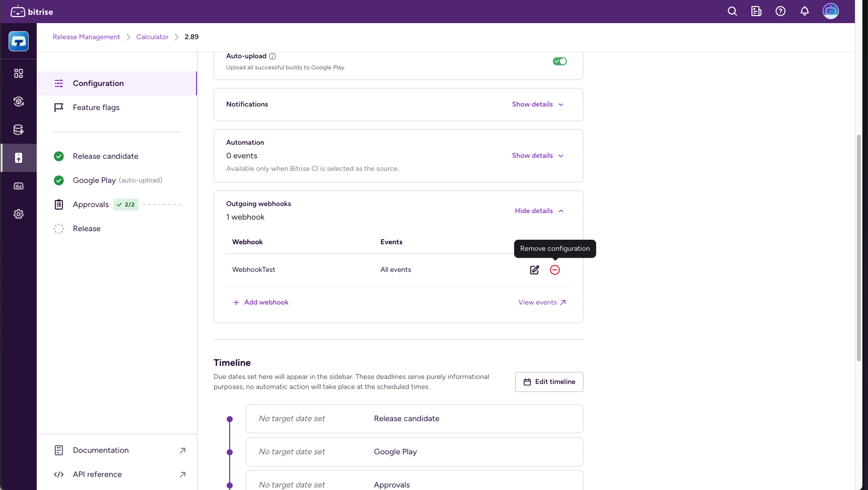
Task: Open the Insights monitoring icon in sidebar
Action: click(19, 186)
